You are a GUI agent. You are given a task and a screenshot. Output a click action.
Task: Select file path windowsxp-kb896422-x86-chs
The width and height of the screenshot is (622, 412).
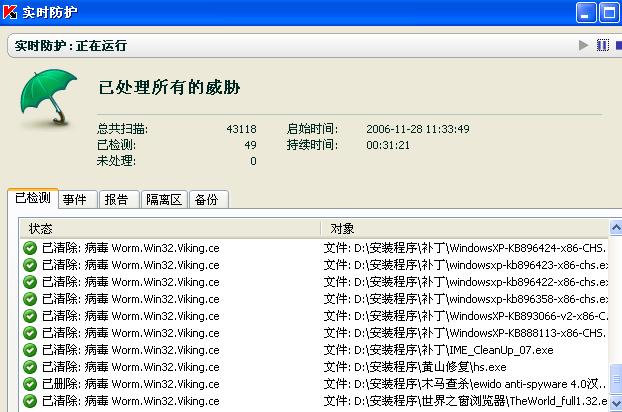(x=465, y=282)
